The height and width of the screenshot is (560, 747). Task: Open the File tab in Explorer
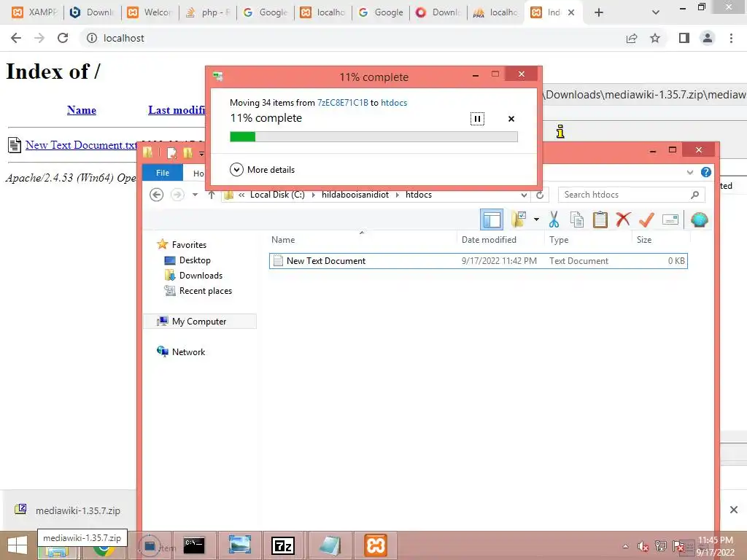point(163,173)
